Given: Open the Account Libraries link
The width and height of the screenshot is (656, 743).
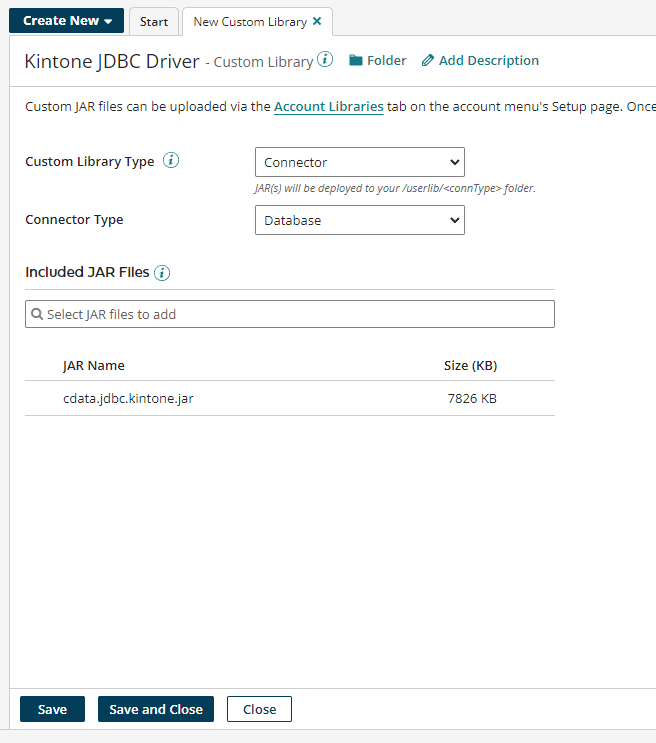Looking at the screenshot, I should 328,107.
